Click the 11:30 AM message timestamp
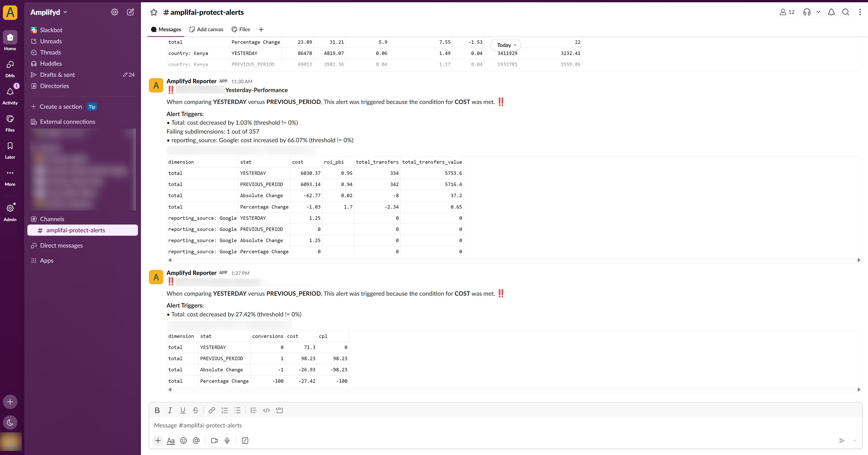 tap(242, 82)
